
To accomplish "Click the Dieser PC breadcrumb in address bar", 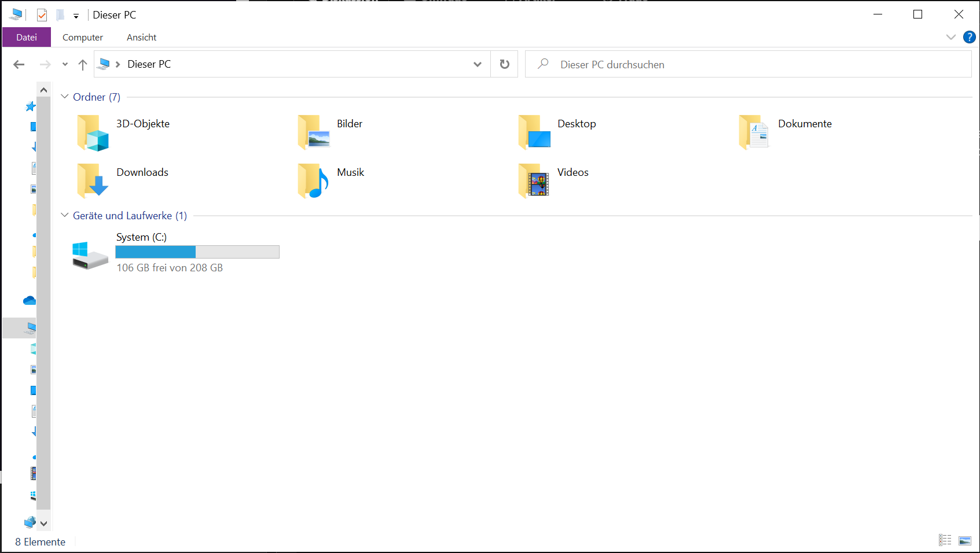I will click(x=149, y=64).
